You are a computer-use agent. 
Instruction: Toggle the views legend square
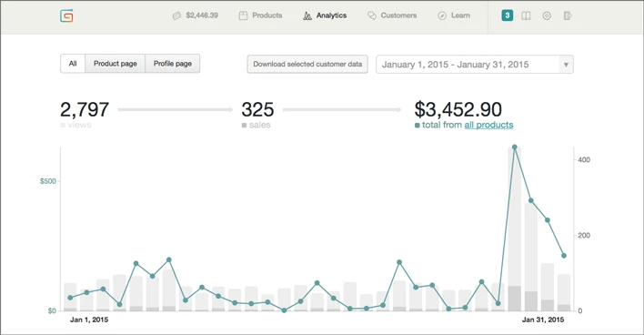coord(63,125)
